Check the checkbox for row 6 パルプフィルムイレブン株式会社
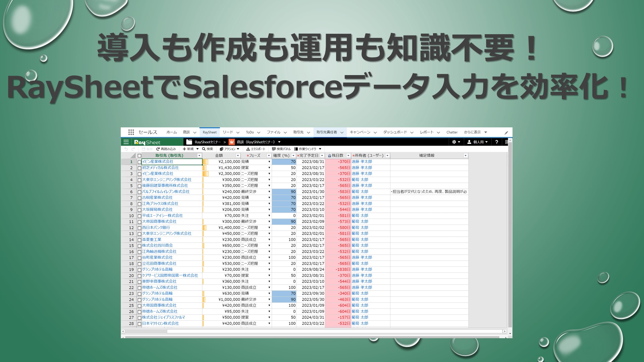 point(139,192)
